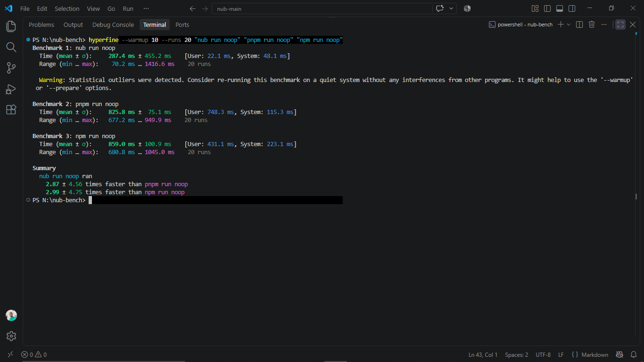Switch to the Debug Console tab

coord(113,25)
